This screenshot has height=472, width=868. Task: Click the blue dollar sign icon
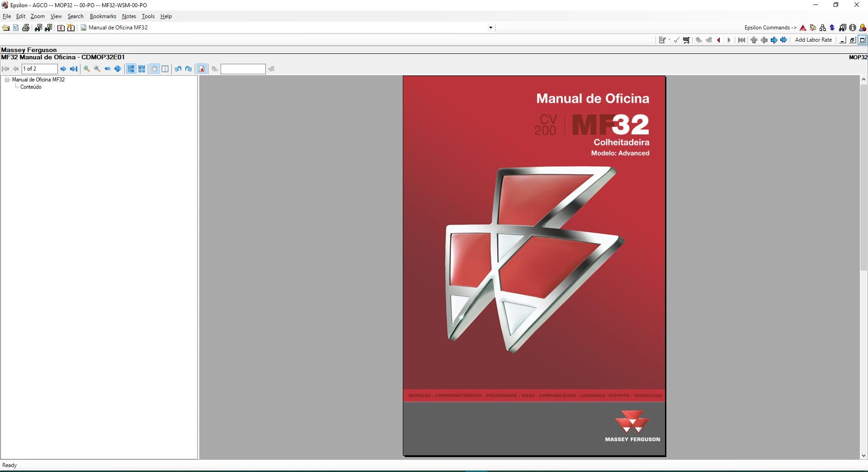pyautogui.click(x=832, y=28)
